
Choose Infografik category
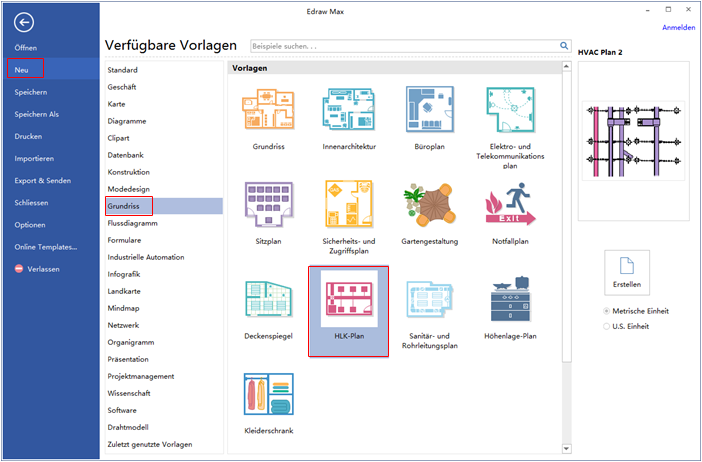(x=124, y=274)
